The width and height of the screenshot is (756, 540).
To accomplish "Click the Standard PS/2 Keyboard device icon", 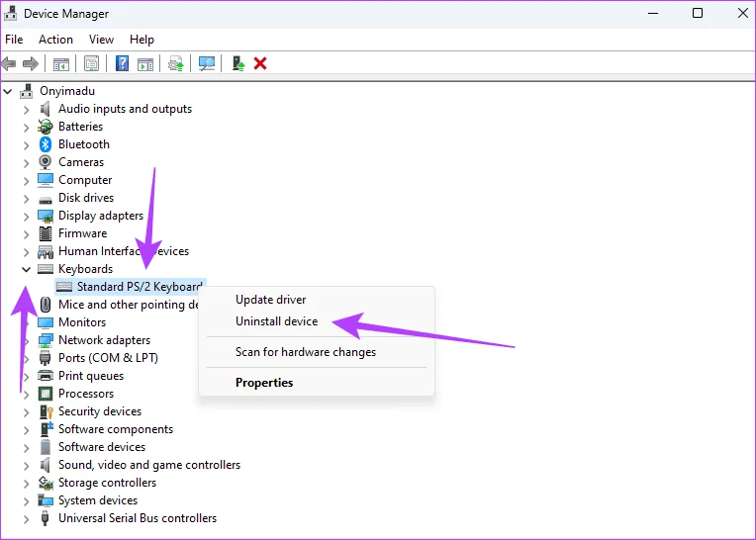I will pos(64,287).
